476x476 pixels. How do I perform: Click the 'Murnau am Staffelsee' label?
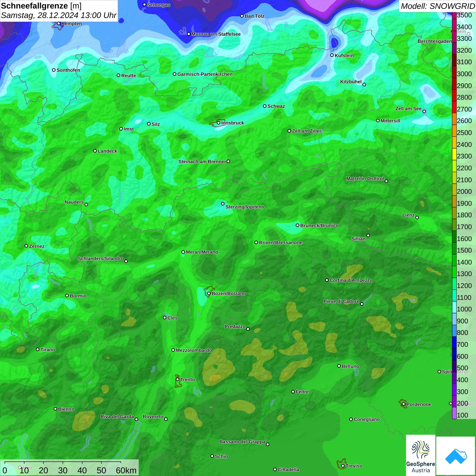[216, 34]
